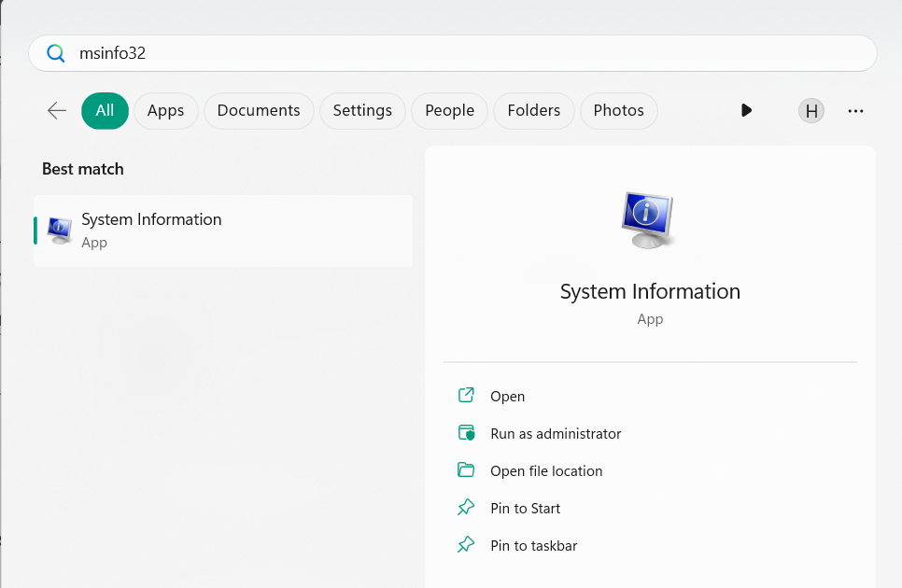Switch to the Documents filter tab
Screen dimensions: 902x588
point(259,110)
